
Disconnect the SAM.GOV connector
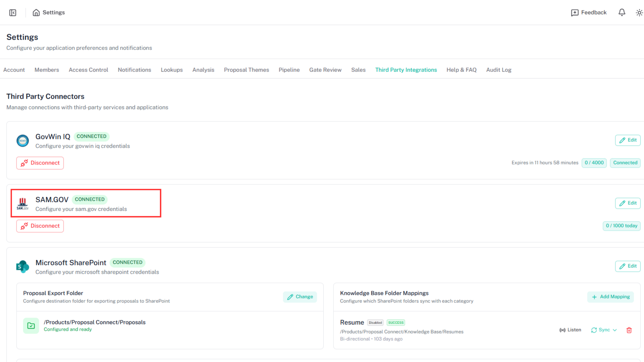coord(40,226)
